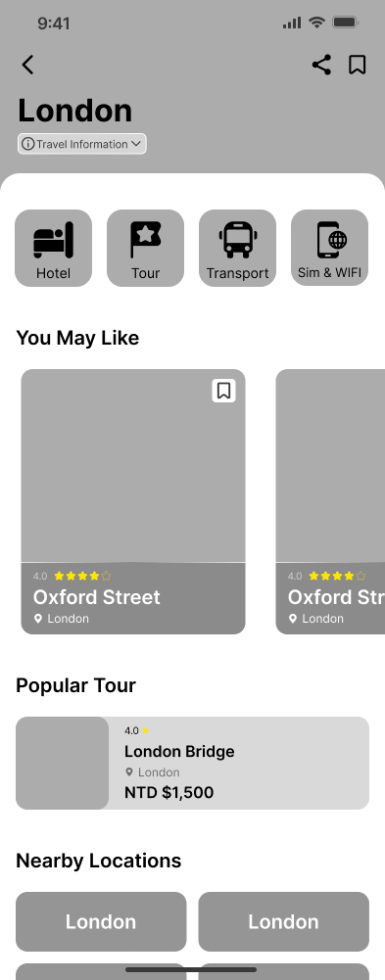The image size is (385, 980).
Task: Open the second partially visible Oxford Street card
Action: 330,502
